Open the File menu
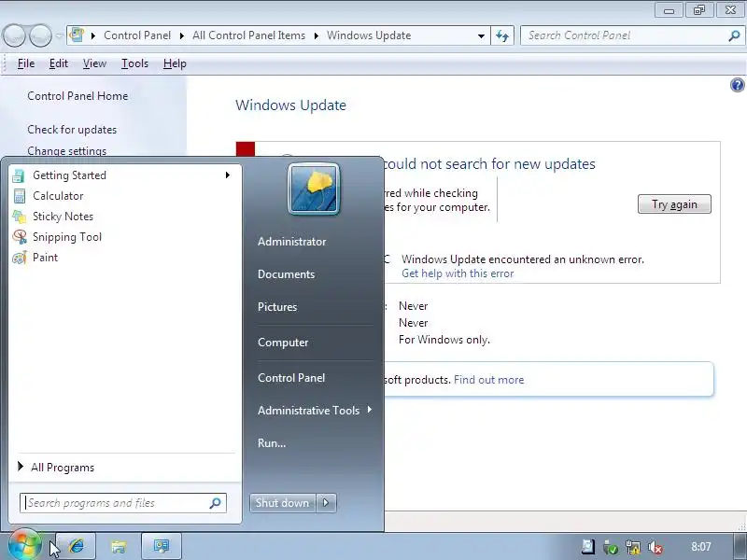 pos(26,63)
